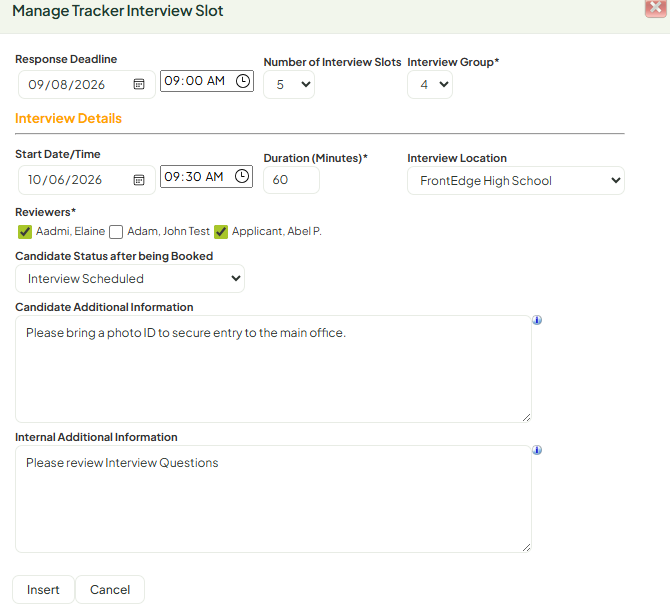Focus the Start Date field 10/06/2026
Image resolution: width=670 pixels, height=604 pixels.
(86, 180)
